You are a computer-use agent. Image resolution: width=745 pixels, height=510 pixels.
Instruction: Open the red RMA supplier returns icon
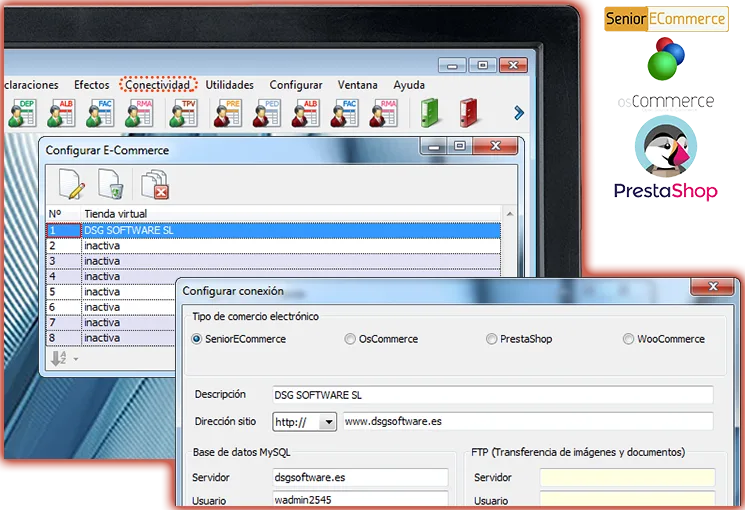[x=383, y=113]
